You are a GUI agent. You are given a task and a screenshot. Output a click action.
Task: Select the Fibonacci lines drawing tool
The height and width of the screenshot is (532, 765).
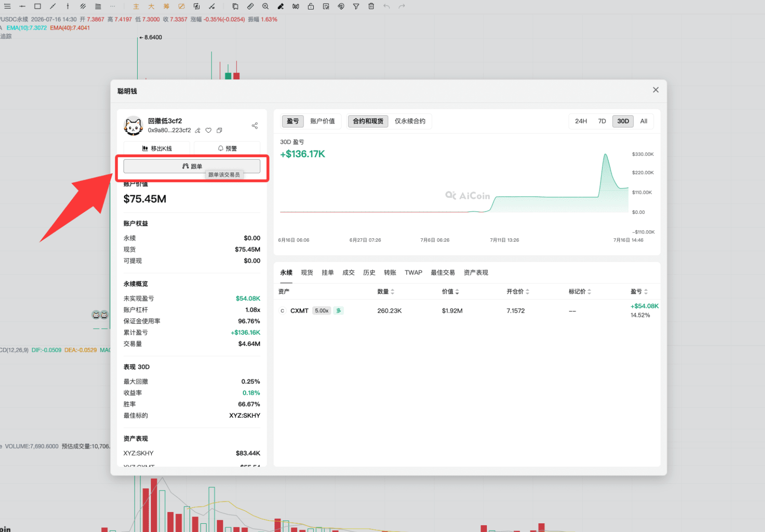click(x=98, y=6)
